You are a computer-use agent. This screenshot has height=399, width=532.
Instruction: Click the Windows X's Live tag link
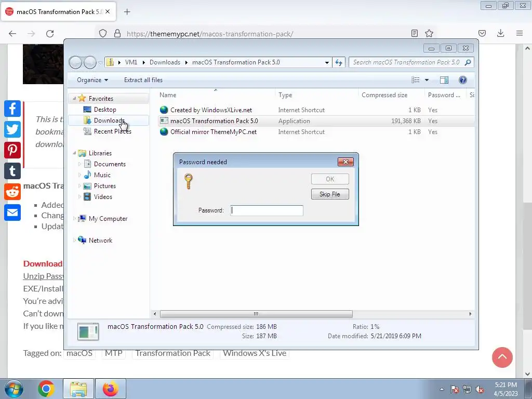(x=255, y=353)
